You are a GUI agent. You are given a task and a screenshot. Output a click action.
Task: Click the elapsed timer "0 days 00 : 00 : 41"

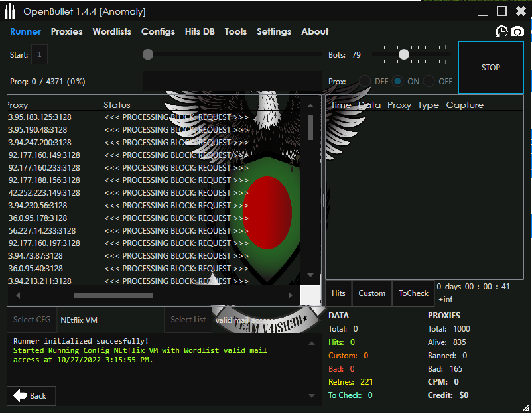click(473, 287)
